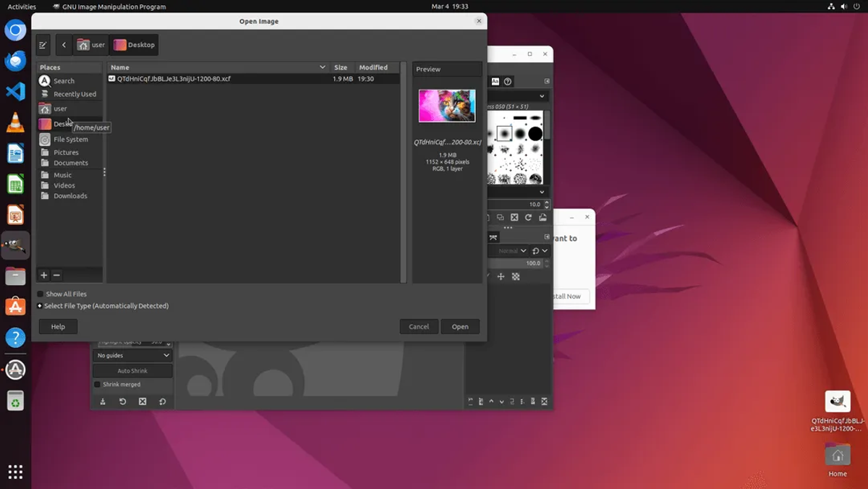Image resolution: width=868 pixels, height=489 pixels.
Task: Click the Auto Shrink button
Action: pos(132,370)
